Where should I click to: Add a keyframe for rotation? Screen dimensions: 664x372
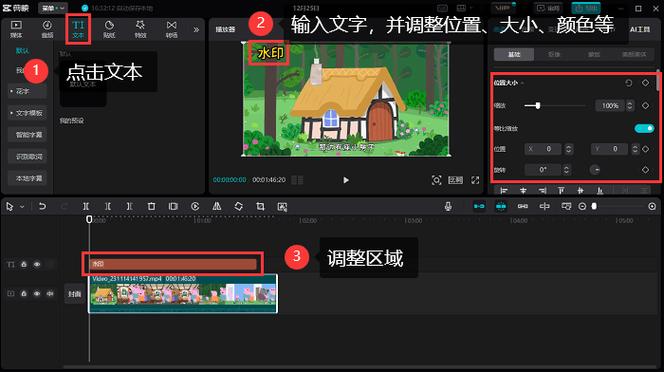click(x=645, y=170)
